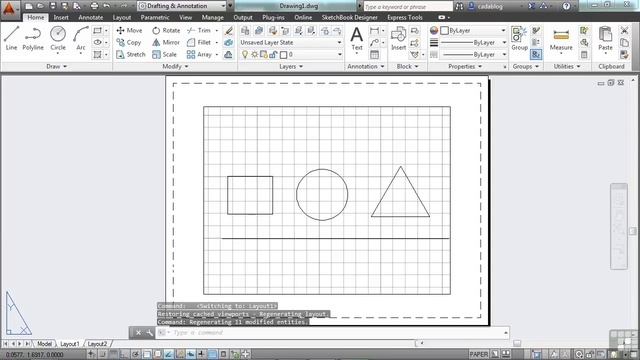Expand the Annotation panel
The width and height of the screenshot is (640, 360).
[x=366, y=67]
